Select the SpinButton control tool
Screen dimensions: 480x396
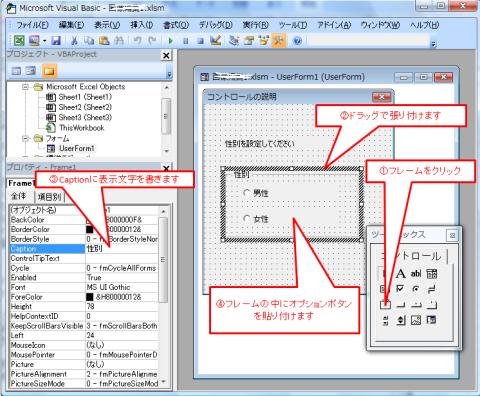point(401,320)
